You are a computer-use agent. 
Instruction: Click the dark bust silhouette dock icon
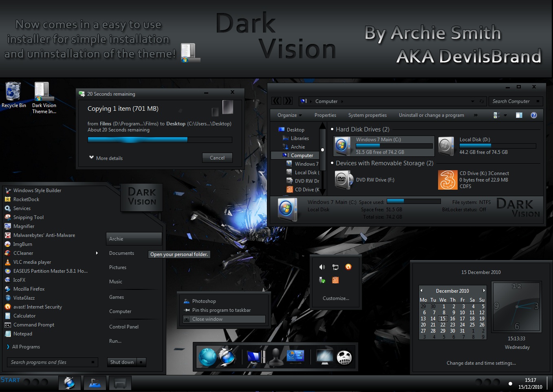(x=276, y=357)
